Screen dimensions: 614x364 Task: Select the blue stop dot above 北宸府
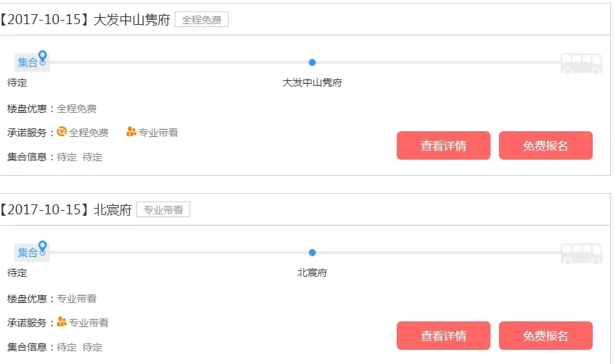click(x=312, y=253)
